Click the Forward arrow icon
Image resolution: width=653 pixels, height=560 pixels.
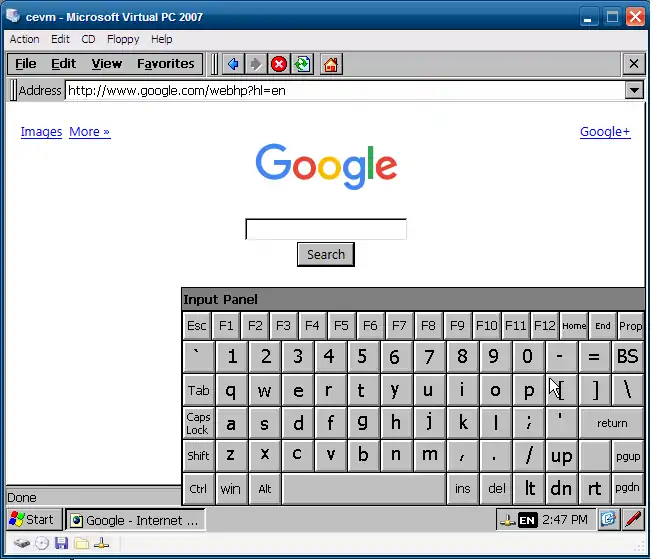tap(256, 64)
